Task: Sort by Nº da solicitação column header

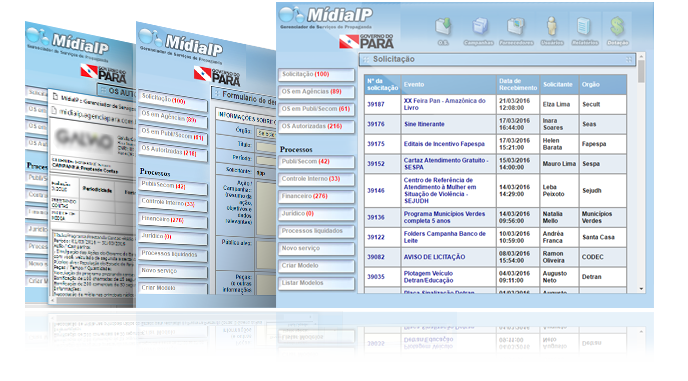Action: pyautogui.click(x=382, y=84)
